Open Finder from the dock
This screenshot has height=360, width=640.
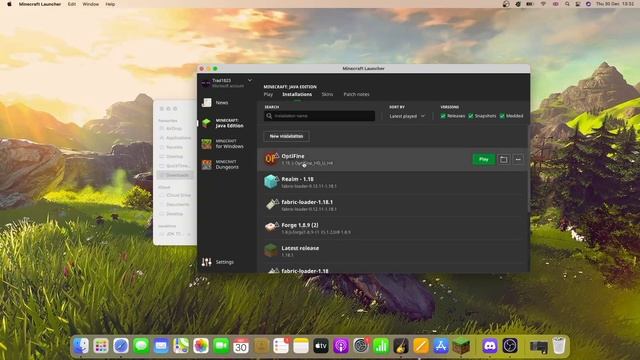[81, 346]
